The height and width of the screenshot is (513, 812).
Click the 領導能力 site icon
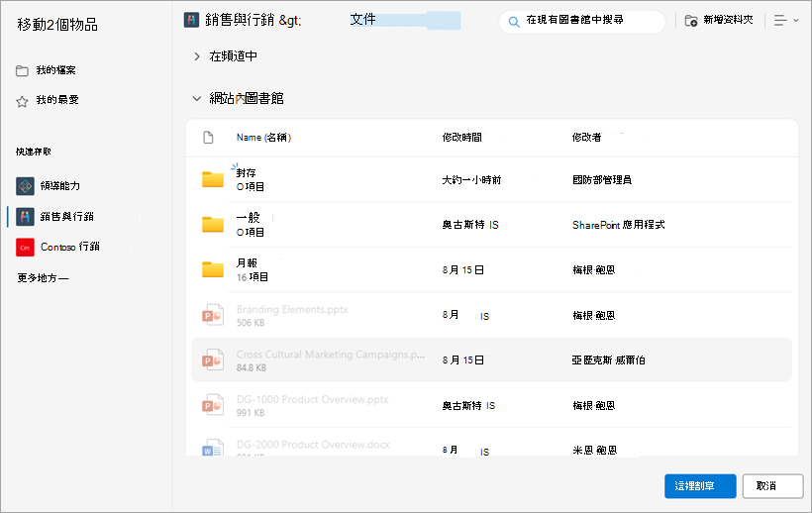25,186
